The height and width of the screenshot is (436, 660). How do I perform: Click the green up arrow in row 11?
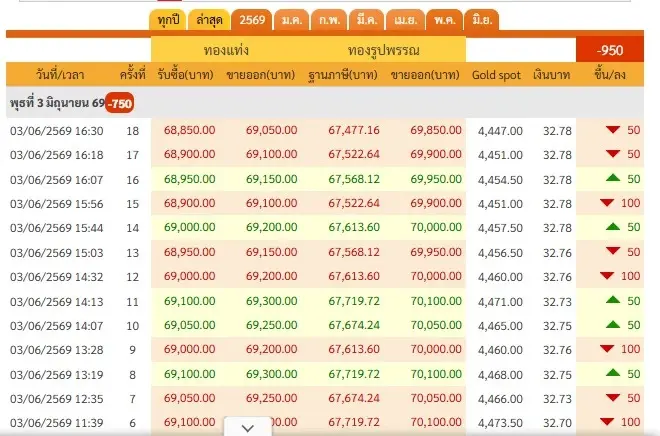[613, 300]
